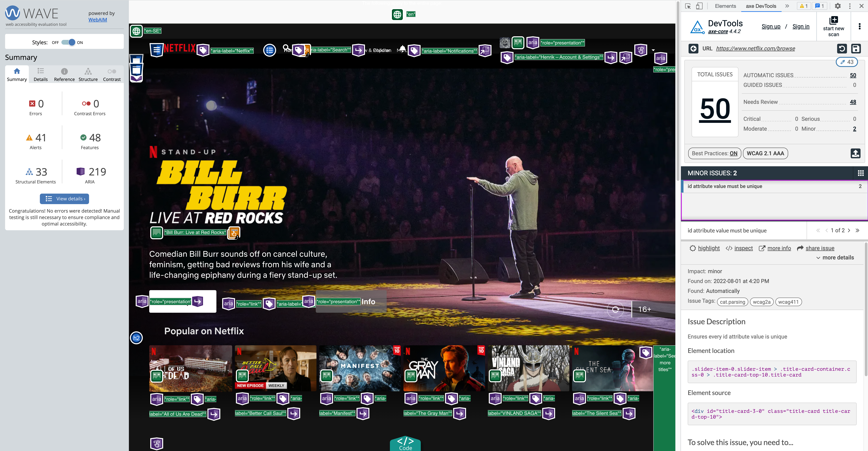The height and width of the screenshot is (451, 868).
Task: Open DevTools three-dot customize menu
Action: point(850,6)
